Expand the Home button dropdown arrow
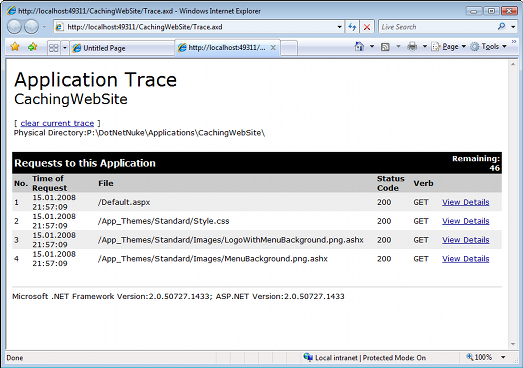Viewport: 523px width, 368px height. pyautogui.click(x=372, y=46)
